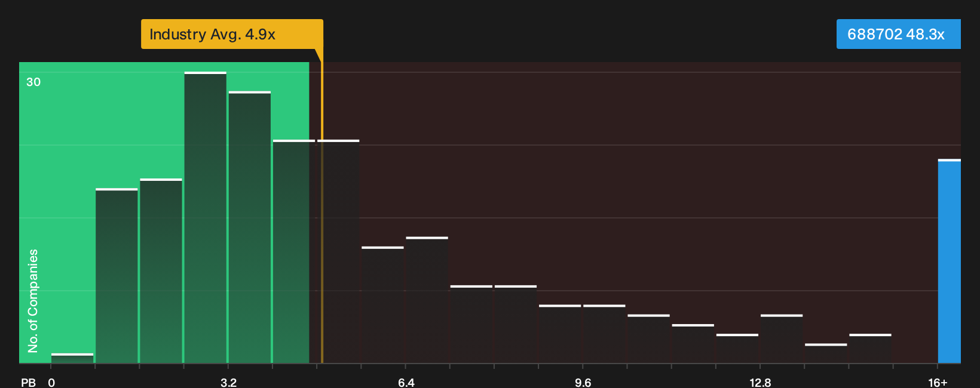Click the tiny bar starting at PB 0
Viewport: 980px width, 388px height.
tap(72, 358)
